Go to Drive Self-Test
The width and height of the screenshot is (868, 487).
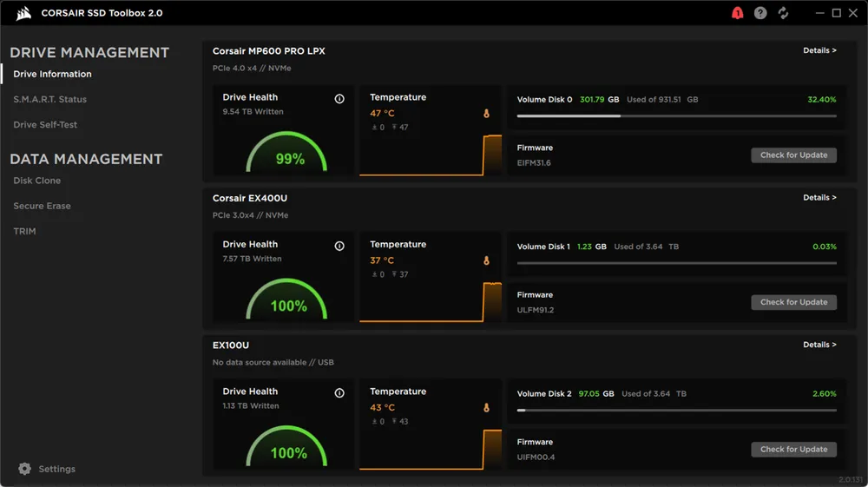click(45, 125)
